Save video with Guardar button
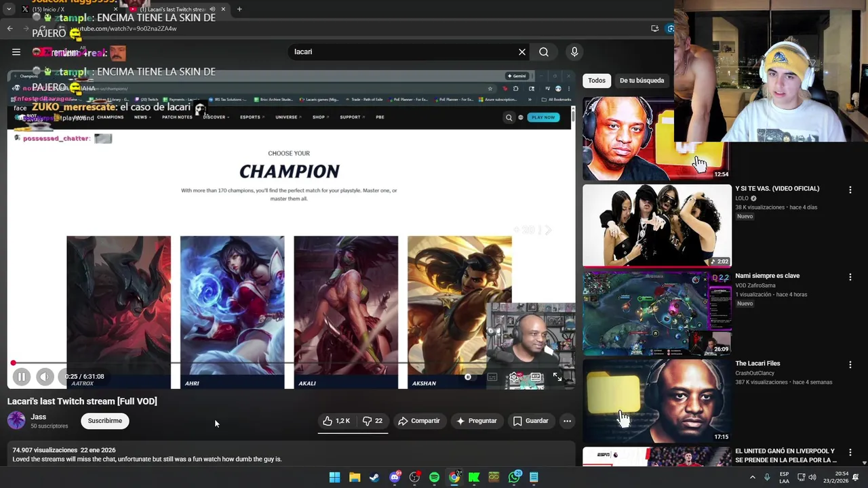 [531, 421]
